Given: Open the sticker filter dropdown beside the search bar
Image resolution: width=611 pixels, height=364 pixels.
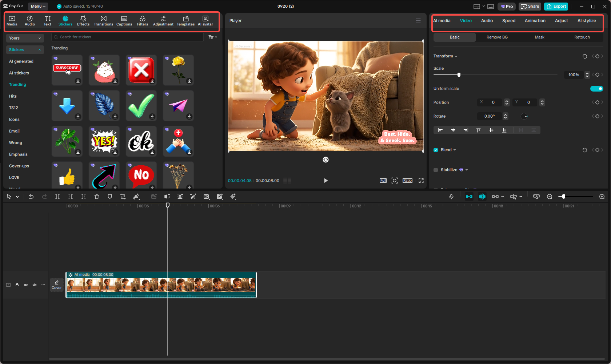Looking at the screenshot, I should point(212,37).
